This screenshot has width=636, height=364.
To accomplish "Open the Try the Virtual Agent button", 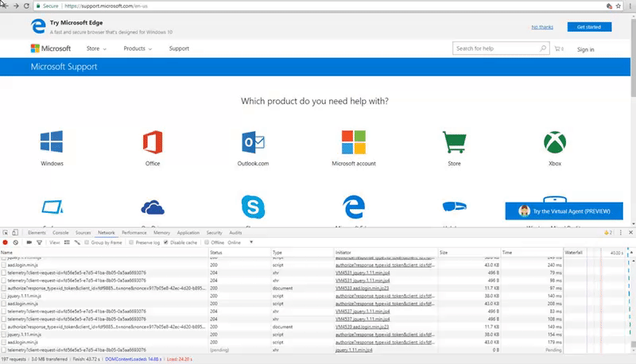I will [564, 211].
